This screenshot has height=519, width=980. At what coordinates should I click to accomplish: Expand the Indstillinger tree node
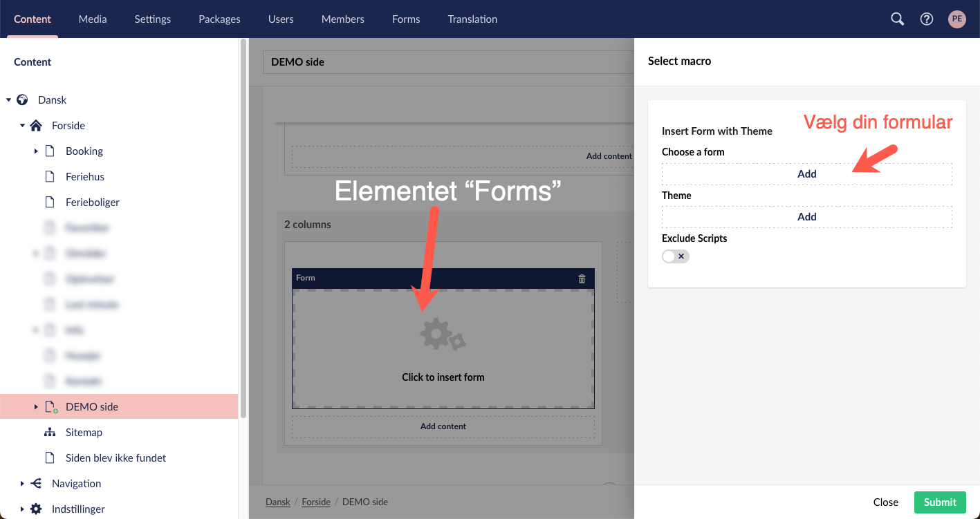[x=22, y=509]
